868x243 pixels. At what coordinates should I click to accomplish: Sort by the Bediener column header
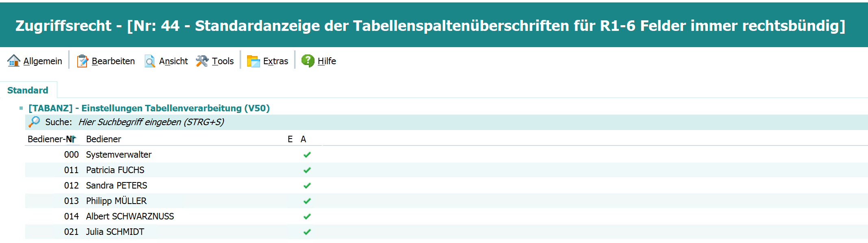[104, 139]
